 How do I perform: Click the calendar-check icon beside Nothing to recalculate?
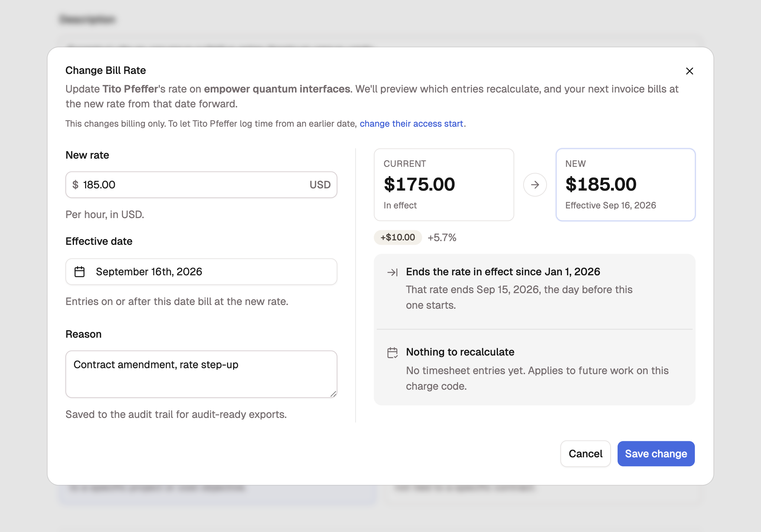(x=392, y=353)
